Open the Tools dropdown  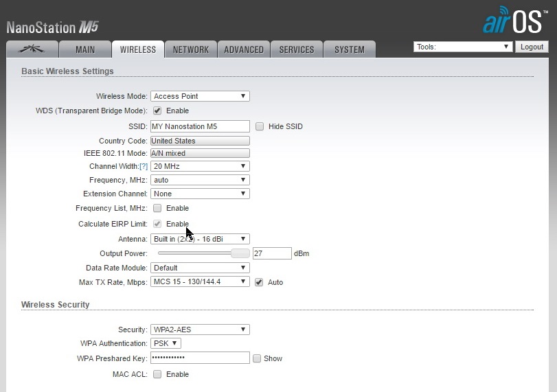[463, 47]
